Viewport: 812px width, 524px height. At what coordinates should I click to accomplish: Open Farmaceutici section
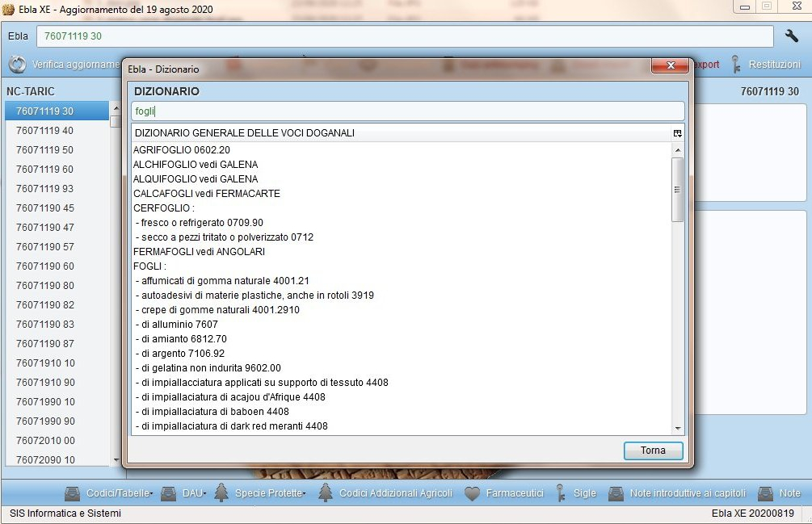pos(514,493)
